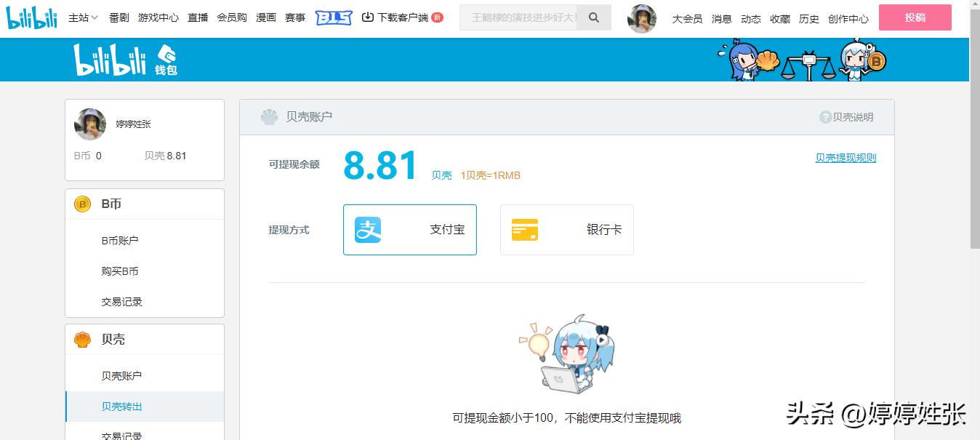Click the pink 投稿 button
The image size is (980, 440).
tap(915, 17)
